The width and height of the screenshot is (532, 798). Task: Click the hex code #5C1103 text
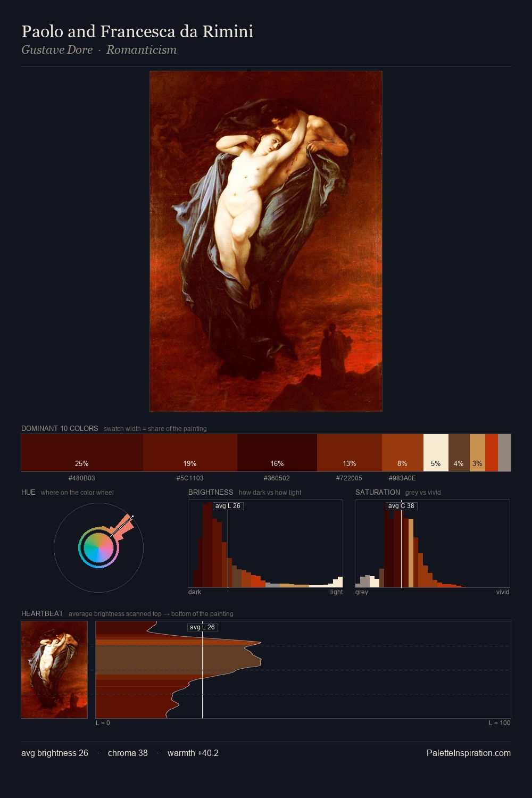click(x=190, y=478)
